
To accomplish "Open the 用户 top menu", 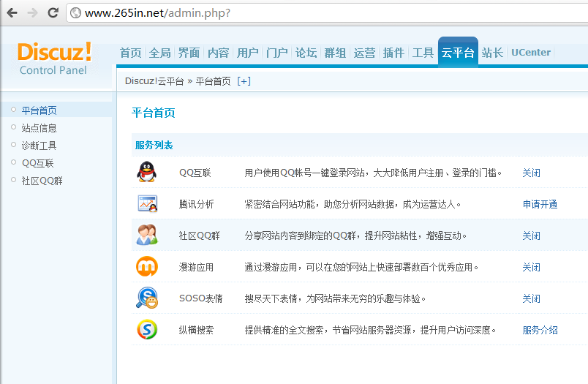I will pyautogui.click(x=247, y=53).
